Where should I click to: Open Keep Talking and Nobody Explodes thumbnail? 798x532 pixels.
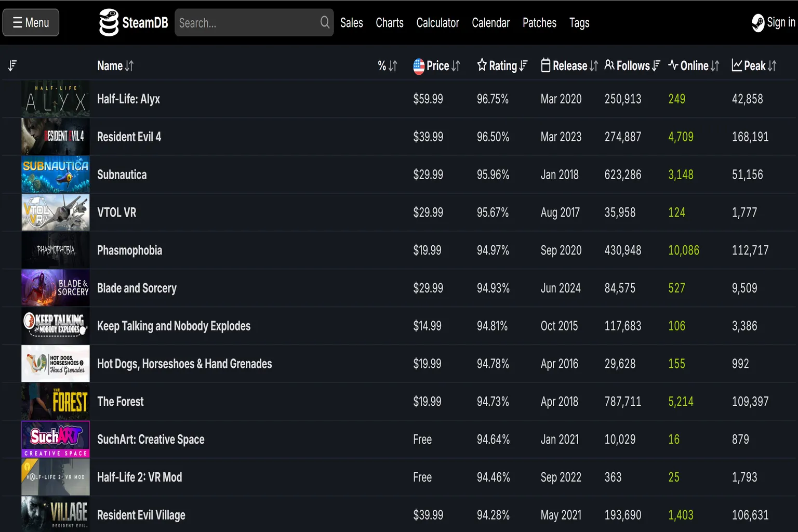(56, 326)
